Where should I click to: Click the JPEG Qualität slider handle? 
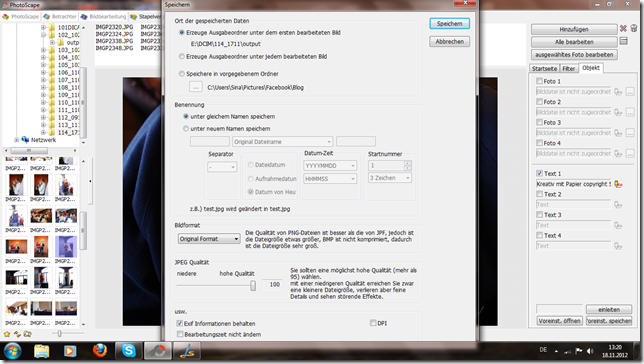253,285
